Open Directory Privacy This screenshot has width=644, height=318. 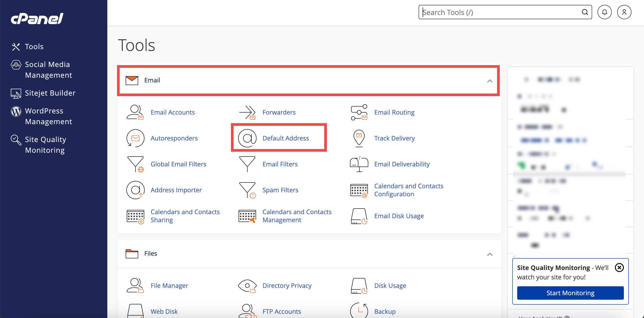tap(287, 285)
